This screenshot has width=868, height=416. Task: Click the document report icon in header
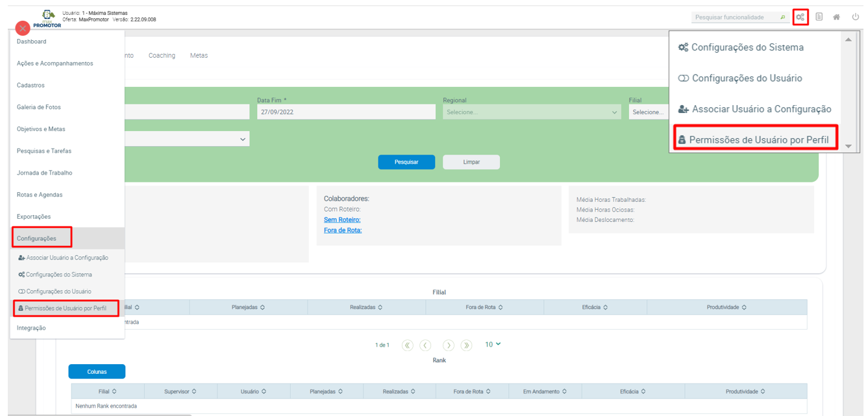(x=819, y=17)
